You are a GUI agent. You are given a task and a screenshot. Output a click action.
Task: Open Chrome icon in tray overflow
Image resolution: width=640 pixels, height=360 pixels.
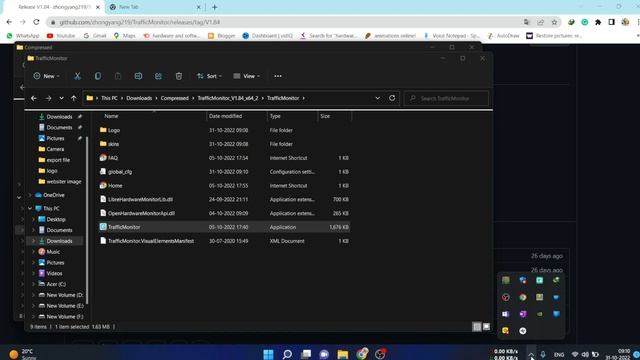click(x=522, y=297)
